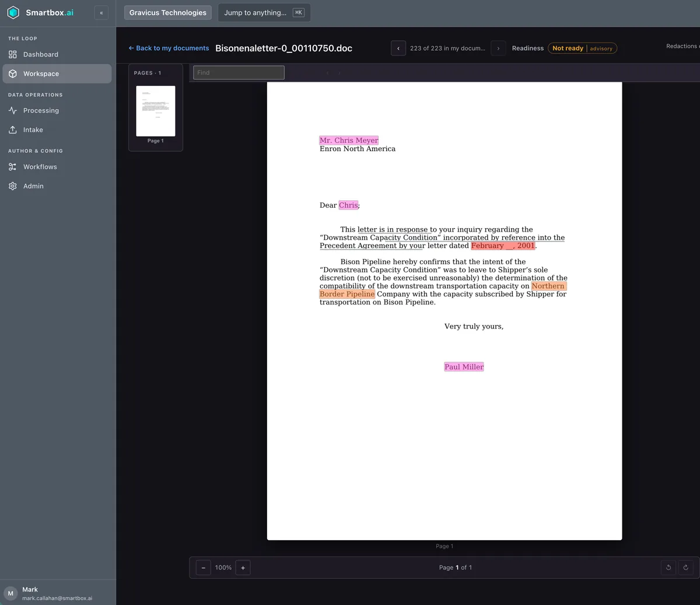Viewport: 700px width, 605px height.
Task: Click the highlighted Mr. Chris Meyer
Action: coord(349,141)
